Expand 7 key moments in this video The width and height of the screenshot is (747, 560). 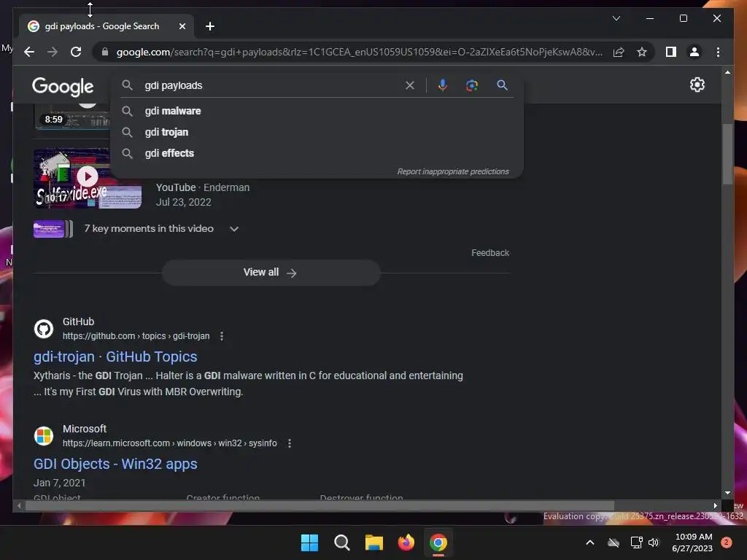click(161, 228)
